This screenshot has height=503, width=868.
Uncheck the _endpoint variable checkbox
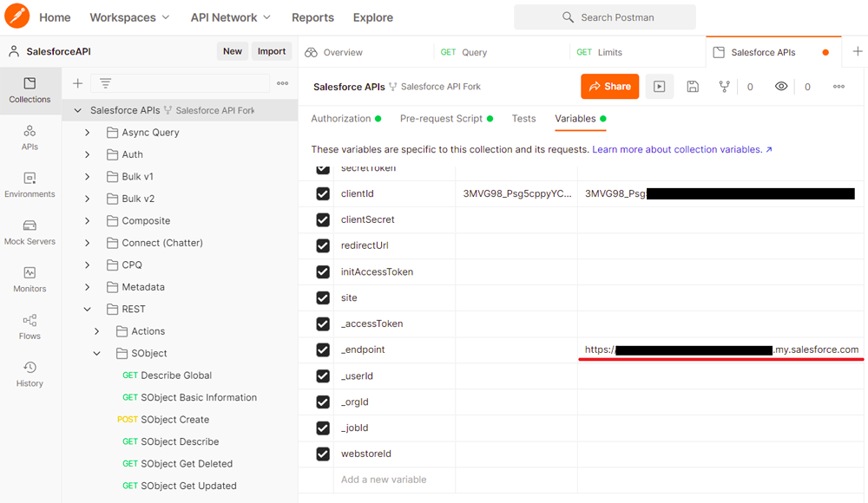point(323,349)
